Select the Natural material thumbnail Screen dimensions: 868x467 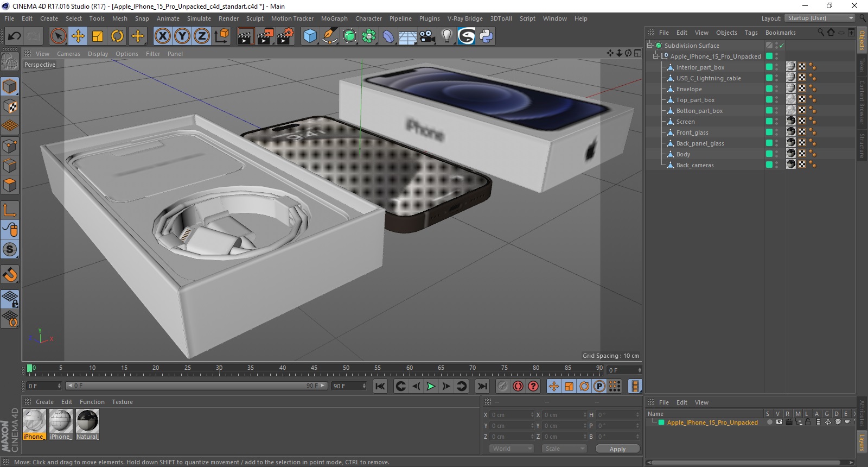[87, 421]
